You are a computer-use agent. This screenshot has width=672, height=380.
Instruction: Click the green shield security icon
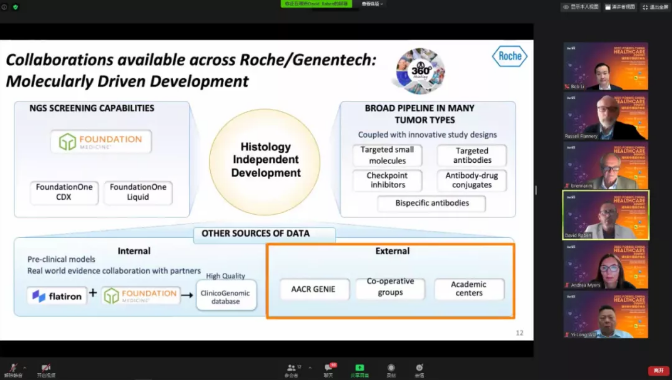pos(15,7)
